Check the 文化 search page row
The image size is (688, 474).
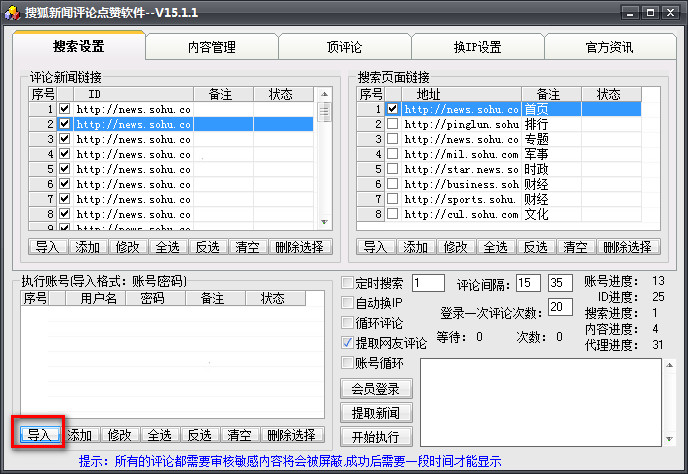point(393,214)
